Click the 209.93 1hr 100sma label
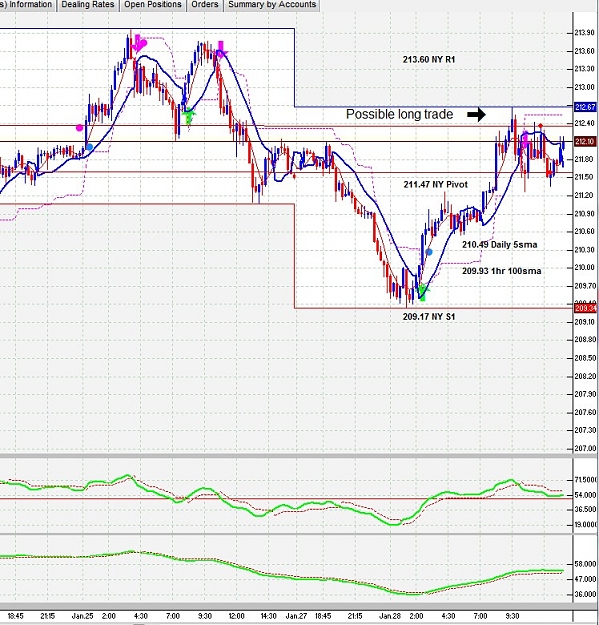The height and width of the screenshot is (625, 599). tap(501, 271)
